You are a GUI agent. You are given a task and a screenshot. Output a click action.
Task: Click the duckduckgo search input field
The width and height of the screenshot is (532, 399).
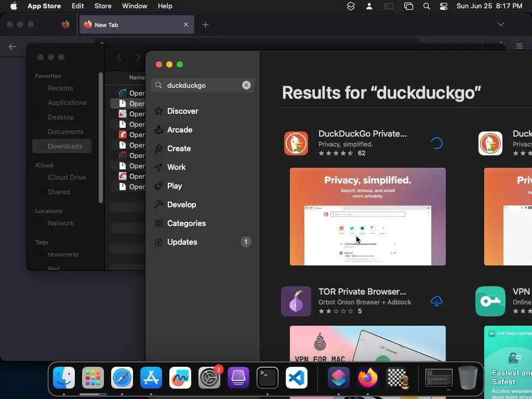(202, 85)
